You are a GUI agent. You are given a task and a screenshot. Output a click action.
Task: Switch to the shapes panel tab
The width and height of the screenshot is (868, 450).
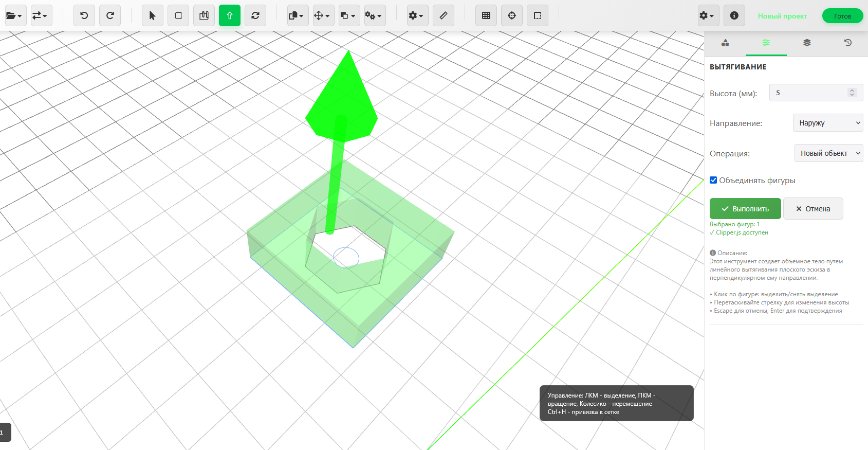725,43
